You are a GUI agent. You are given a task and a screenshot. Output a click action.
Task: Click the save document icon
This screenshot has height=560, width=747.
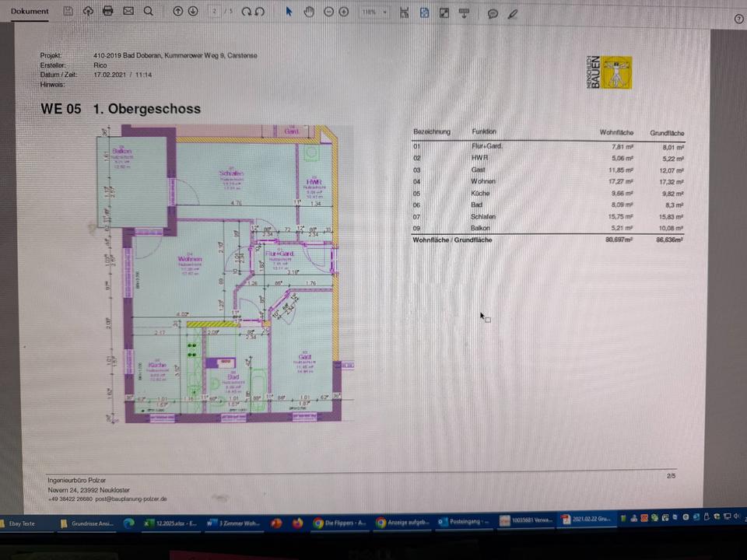tap(68, 12)
